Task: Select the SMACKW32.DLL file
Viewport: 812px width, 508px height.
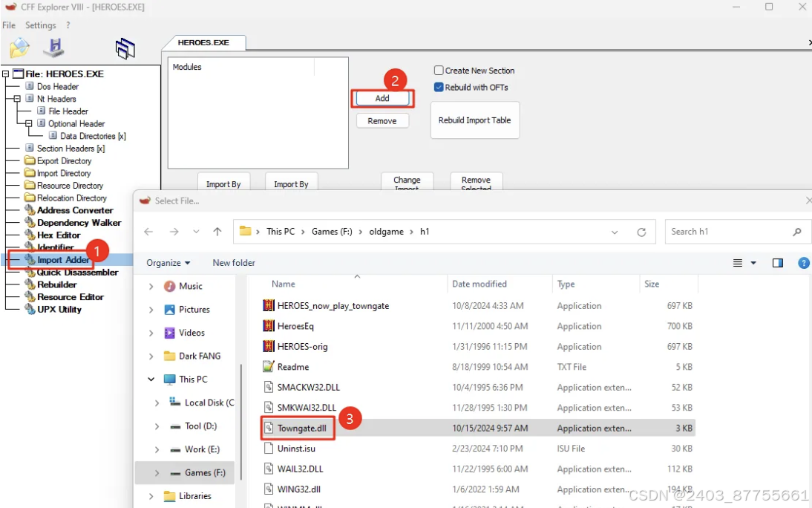Action: 308,387
